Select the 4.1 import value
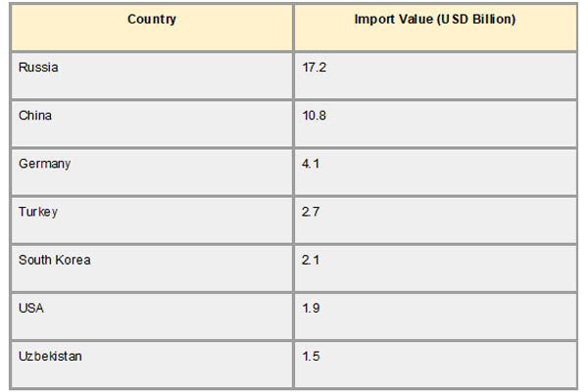The image size is (588, 392). pyautogui.click(x=311, y=164)
